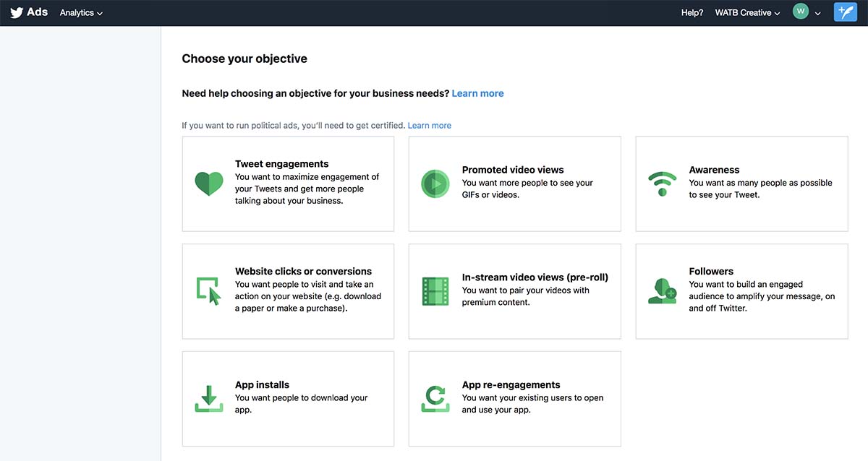Open the objective 'Learn more' link
The width and height of the screenshot is (868, 461).
point(477,92)
